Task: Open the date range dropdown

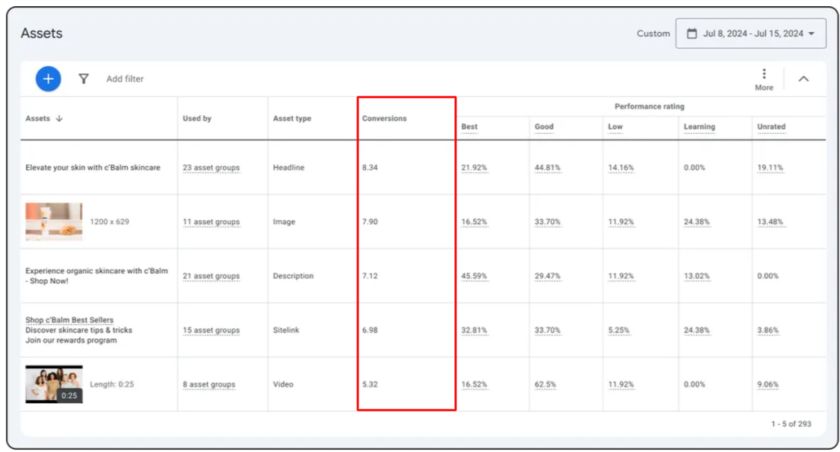Action: pyautogui.click(x=751, y=33)
